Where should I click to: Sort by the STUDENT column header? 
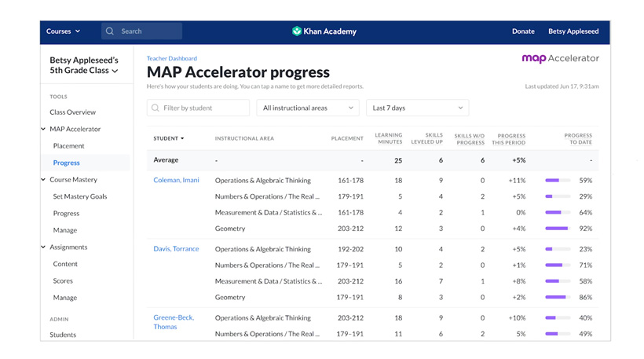(168, 138)
